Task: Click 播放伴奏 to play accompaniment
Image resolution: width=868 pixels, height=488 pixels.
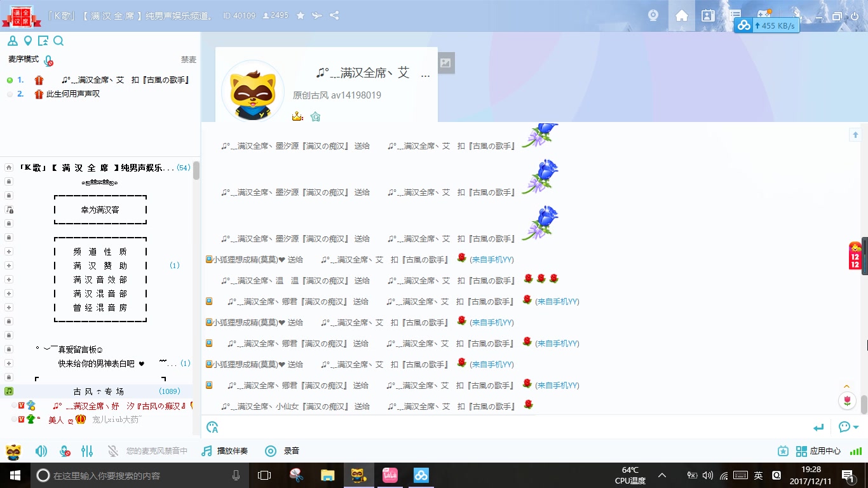Action: [225, 451]
